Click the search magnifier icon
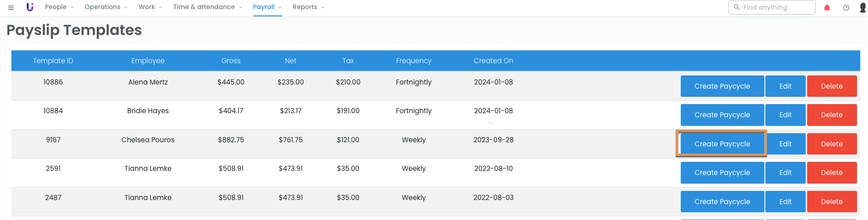The image size is (868, 220). click(x=737, y=7)
